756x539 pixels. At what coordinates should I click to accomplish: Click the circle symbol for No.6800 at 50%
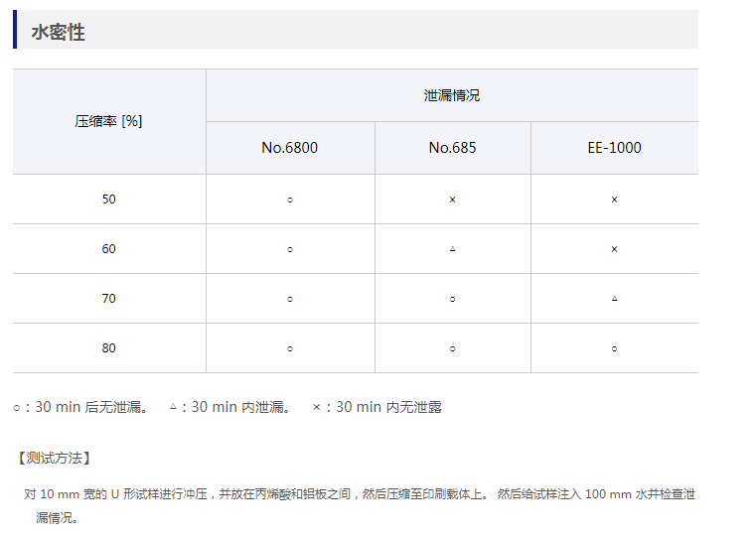pos(290,200)
